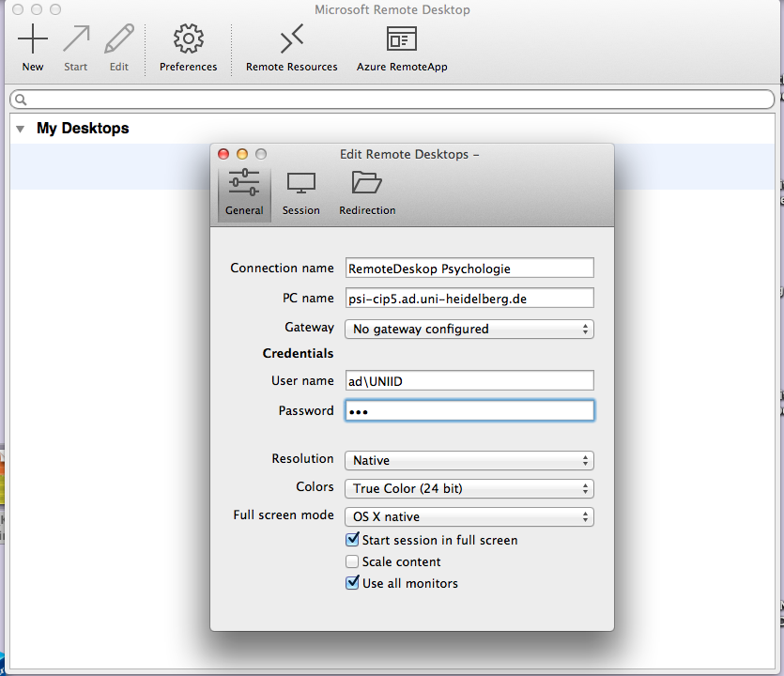The width and height of the screenshot is (784, 676).
Task: Close the Edit Remote Desktops dialog
Action: (x=223, y=154)
